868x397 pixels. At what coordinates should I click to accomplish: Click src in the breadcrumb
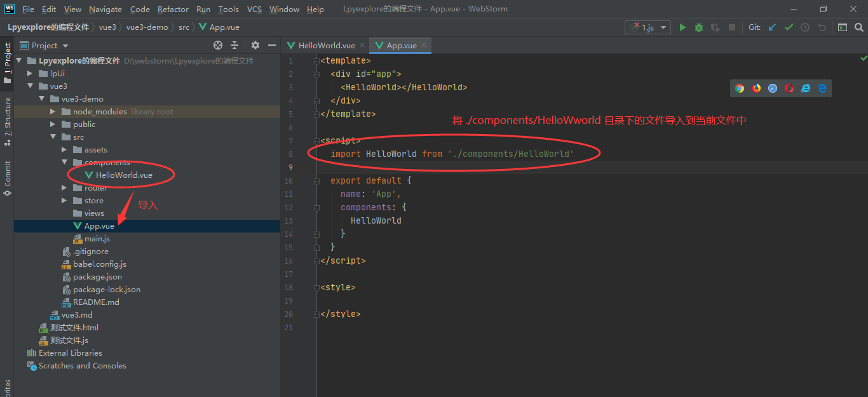coord(184,27)
